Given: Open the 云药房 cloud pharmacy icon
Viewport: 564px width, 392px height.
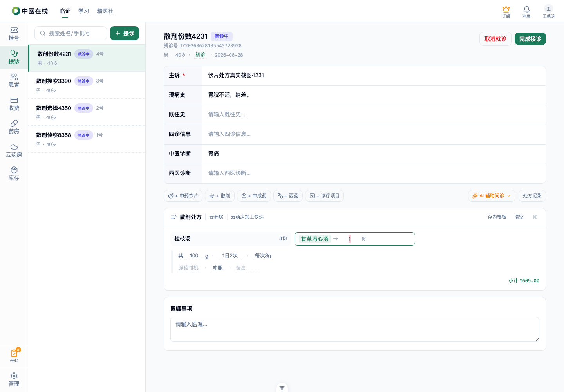Looking at the screenshot, I should click(14, 151).
